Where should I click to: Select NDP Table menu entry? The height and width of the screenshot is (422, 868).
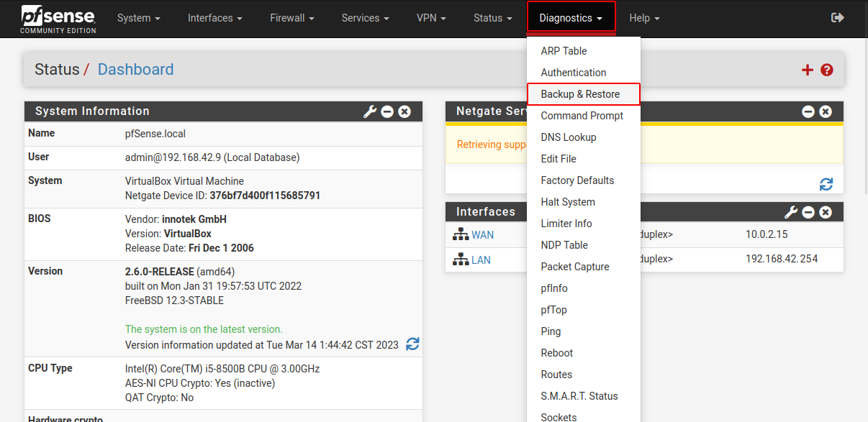point(584,245)
